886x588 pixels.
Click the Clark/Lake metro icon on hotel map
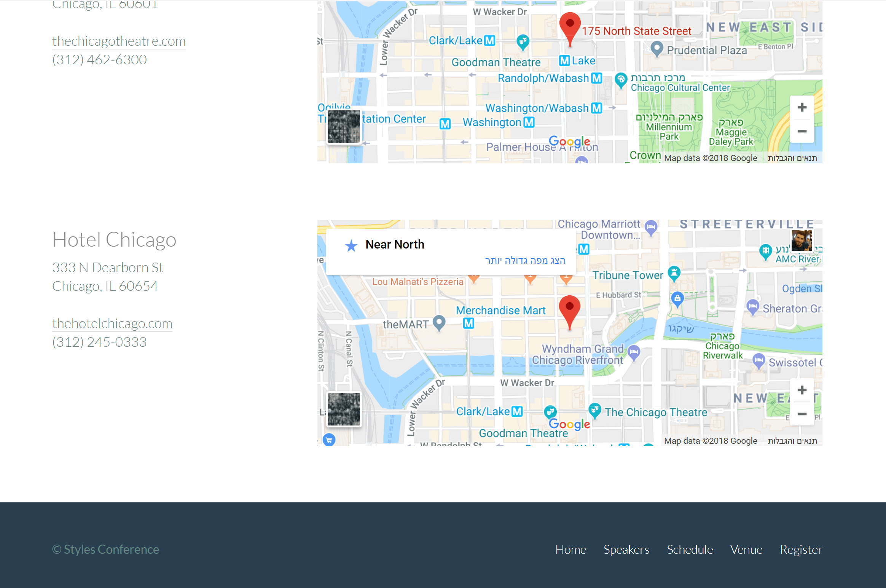coord(517,411)
